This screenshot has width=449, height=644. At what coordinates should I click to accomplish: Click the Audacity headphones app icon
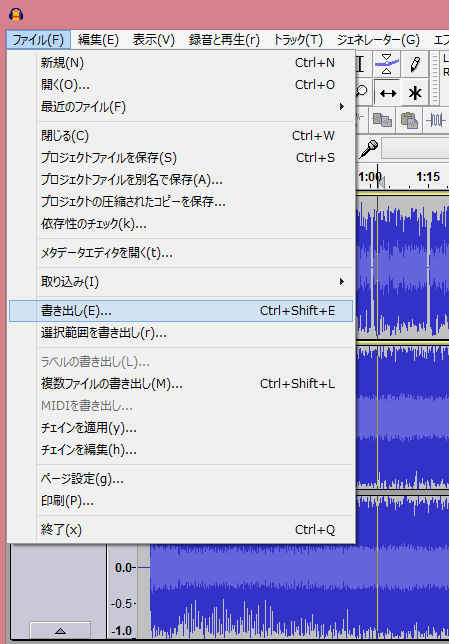coord(16,14)
